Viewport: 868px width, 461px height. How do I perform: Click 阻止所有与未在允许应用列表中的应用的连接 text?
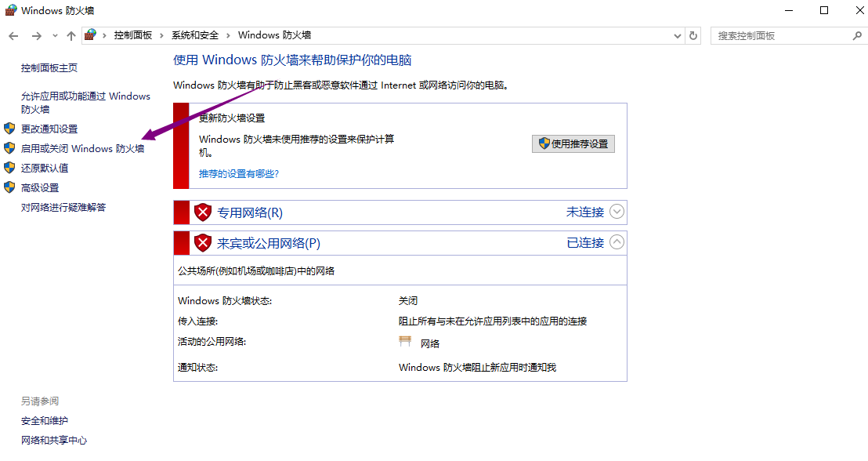click(493, 321)
